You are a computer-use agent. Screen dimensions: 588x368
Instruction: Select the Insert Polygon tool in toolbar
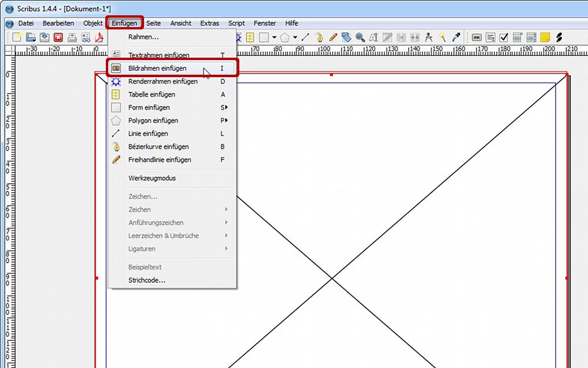click(x=285, y=37)
